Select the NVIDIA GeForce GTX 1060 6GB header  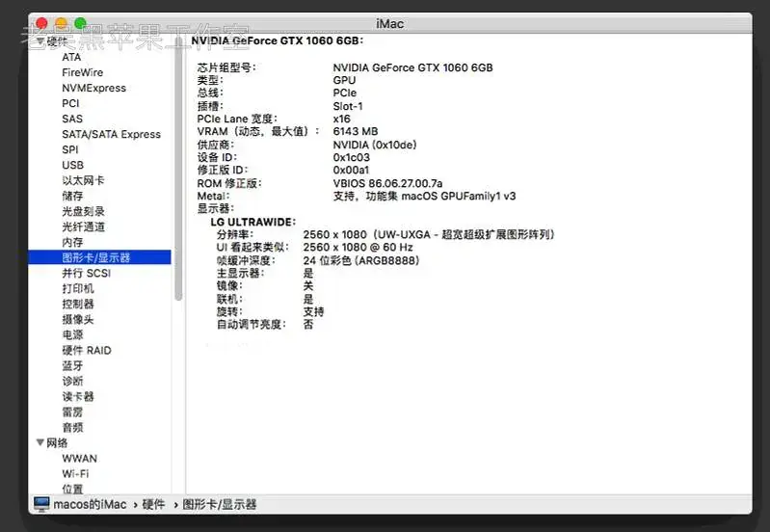point(277,40)
